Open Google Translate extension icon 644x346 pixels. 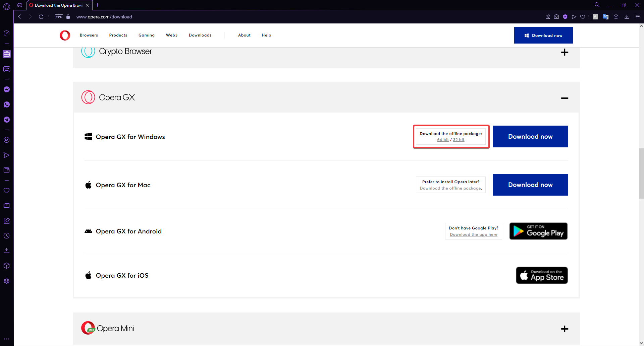(606, 17)
